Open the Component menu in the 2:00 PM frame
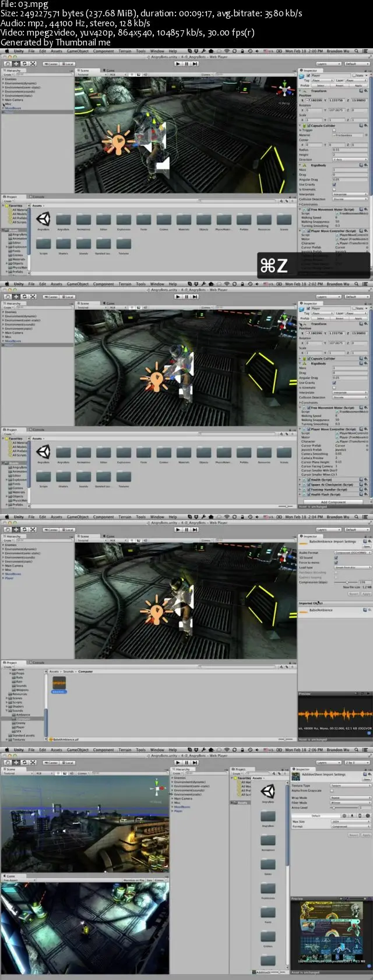Image resolution: width=373 pixels, height=980 pixels. coord(104,51)
